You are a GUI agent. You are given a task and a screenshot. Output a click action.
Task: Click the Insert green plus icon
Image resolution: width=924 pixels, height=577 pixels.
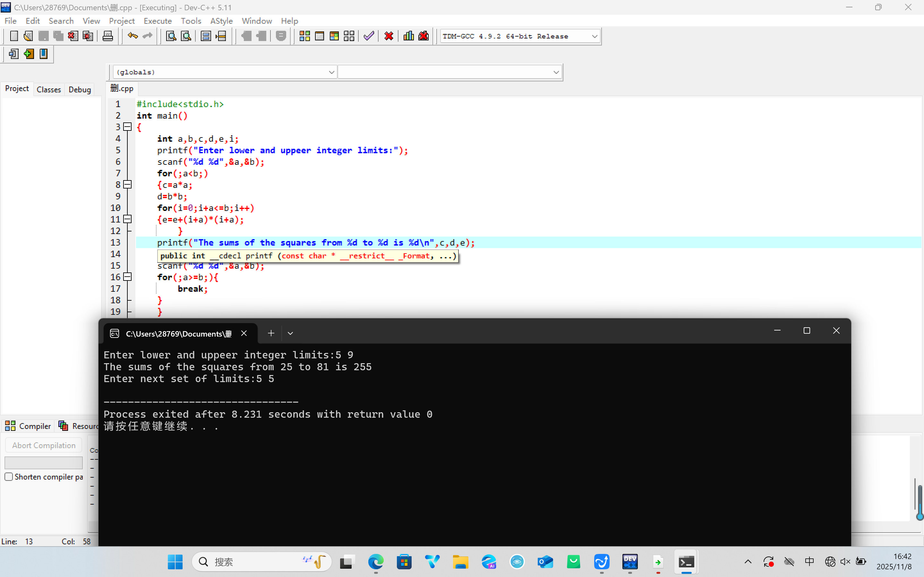[x=29, y=54]
